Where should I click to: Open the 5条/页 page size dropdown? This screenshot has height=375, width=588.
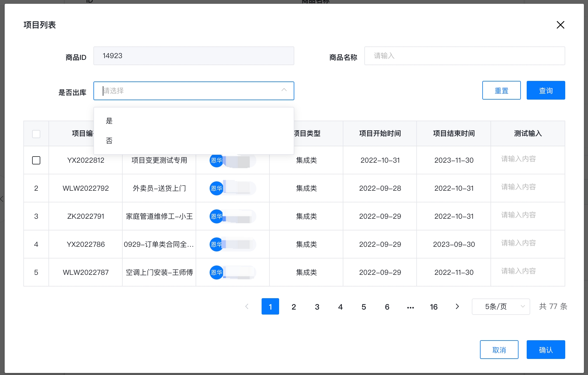pyautogui.click(x=501, y=306)
